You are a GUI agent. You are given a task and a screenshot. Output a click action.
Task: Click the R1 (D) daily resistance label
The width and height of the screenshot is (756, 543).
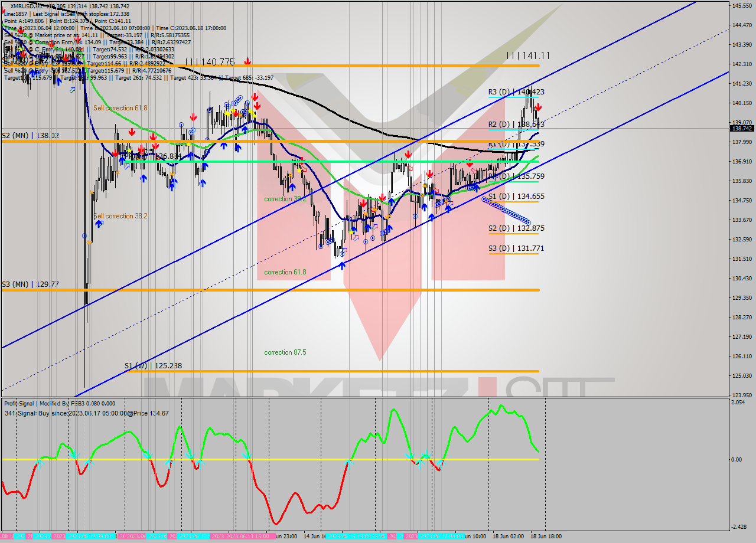pyautogui.click(x=516, y=143)
